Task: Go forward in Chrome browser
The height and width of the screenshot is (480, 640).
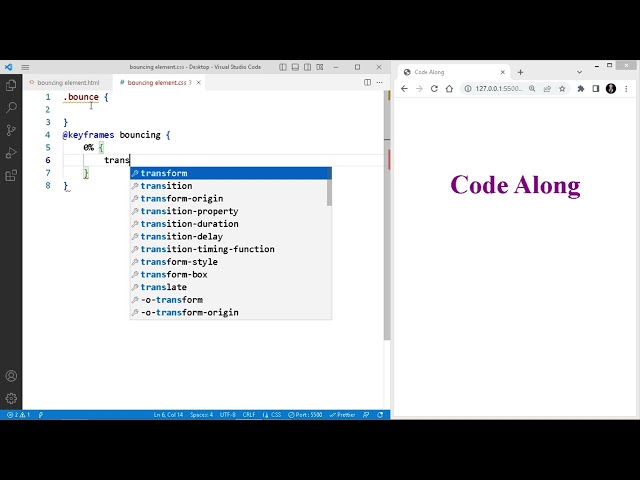Action: point(419,89)
